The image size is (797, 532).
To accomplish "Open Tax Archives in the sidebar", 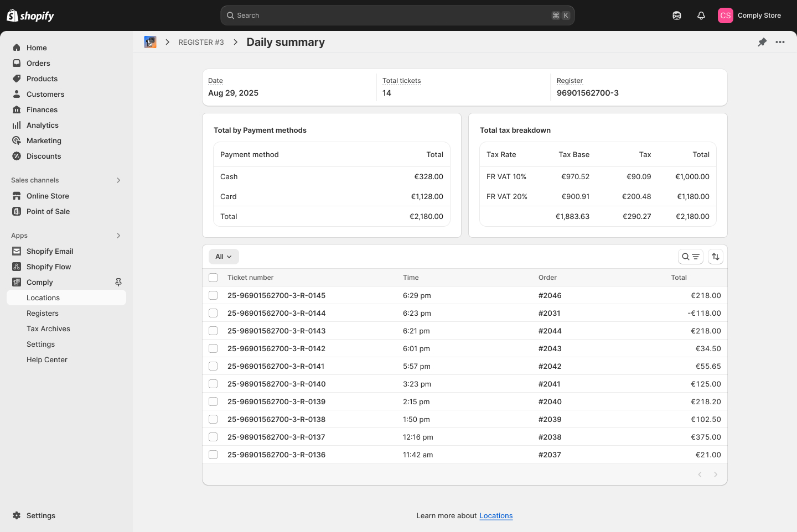I will (x=48, y=328).
